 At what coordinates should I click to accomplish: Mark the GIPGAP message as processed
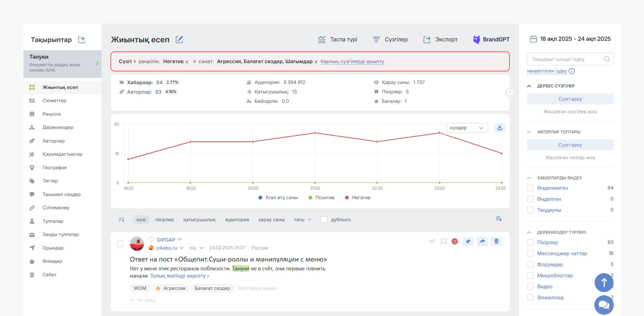pos(432,241)
